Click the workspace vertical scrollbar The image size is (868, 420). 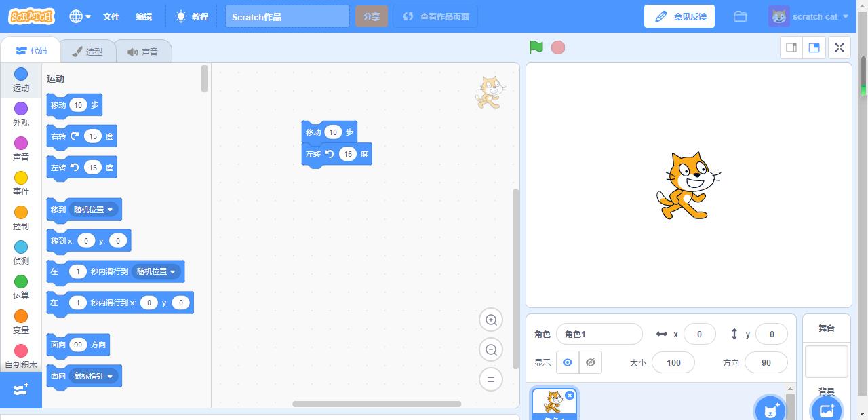(x=515, y=278)
